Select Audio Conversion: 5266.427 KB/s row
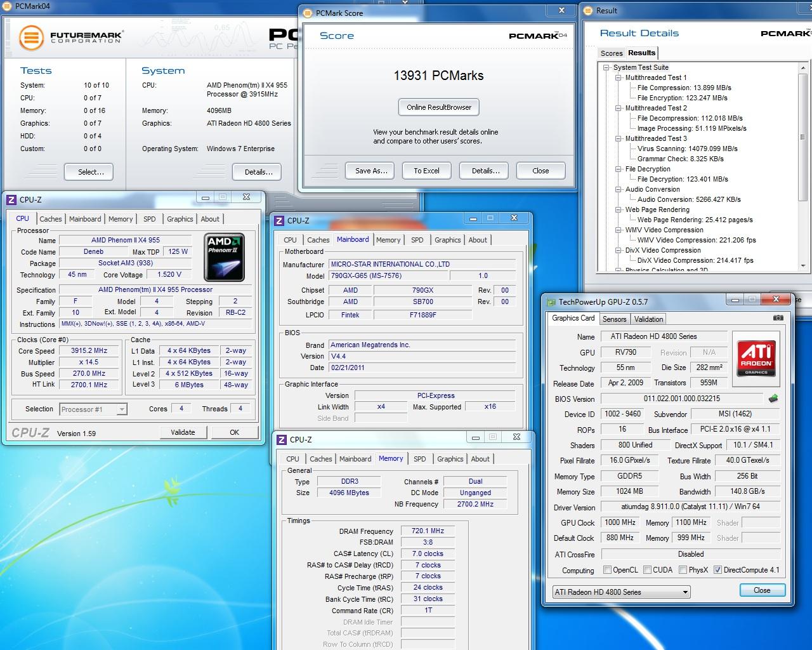The height and width of the screenshot is (650, 812). point(689,199)
